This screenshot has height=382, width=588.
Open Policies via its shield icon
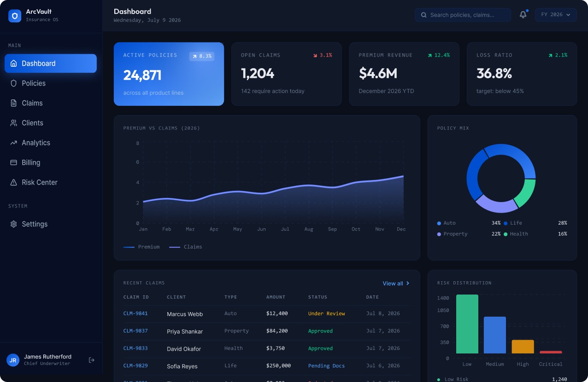click(x=13, y=83)
